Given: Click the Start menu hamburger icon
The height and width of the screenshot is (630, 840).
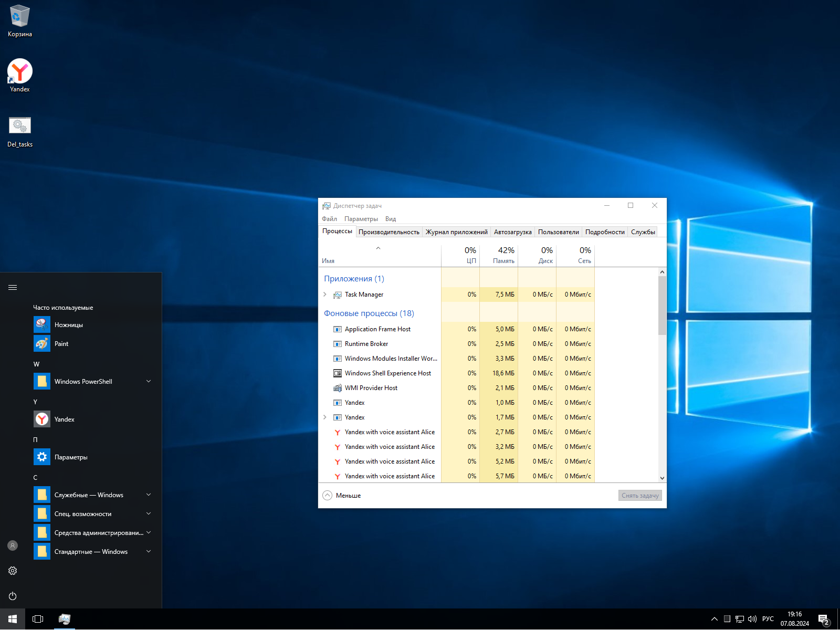Looking at the screenshot, I should (x=13, y=287).
